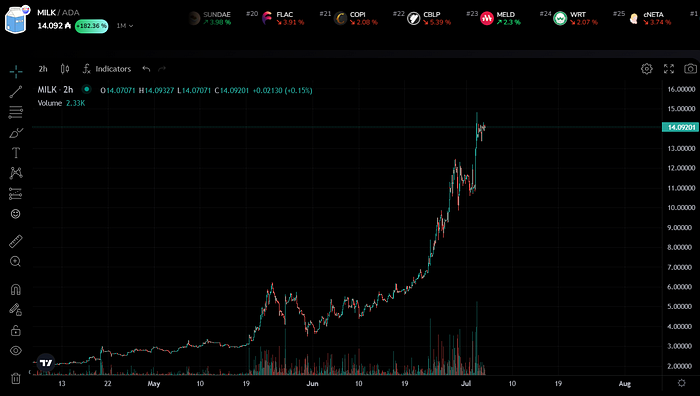Select the text annotation tool
This screenshot has width=700, height=396.
click(x=16, y=153)
